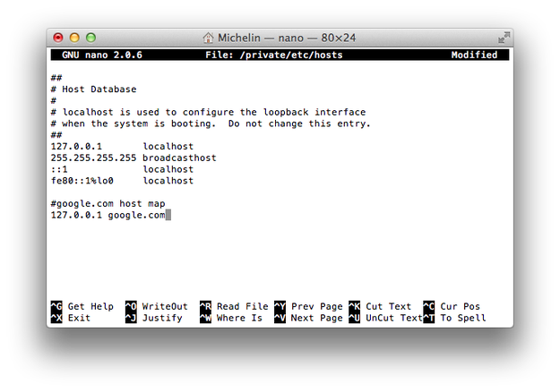Screen dimensions: 560x392
Task: Click the '^W Where Is' shortcut
Action: 231,318
